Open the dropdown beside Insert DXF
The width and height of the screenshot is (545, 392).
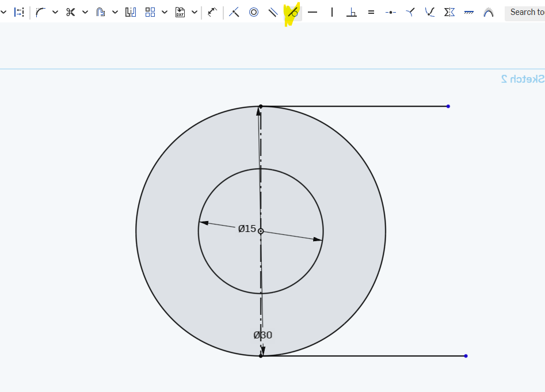point(195,12)
